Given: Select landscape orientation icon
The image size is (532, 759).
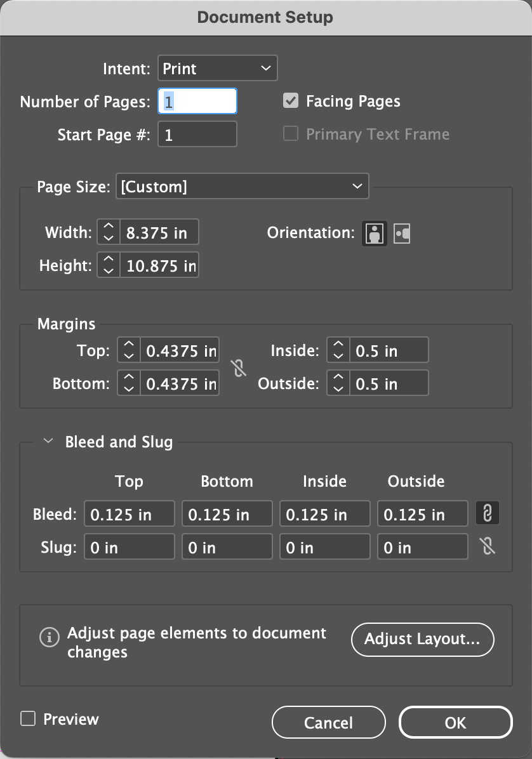Looking at the screenshot, I should (x=402, y=234).
